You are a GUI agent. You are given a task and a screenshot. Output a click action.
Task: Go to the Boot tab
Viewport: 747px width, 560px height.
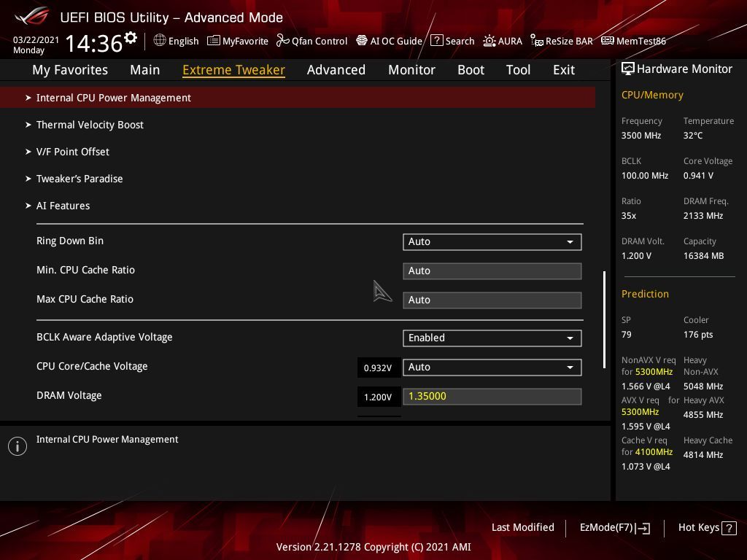click(471, 70)
